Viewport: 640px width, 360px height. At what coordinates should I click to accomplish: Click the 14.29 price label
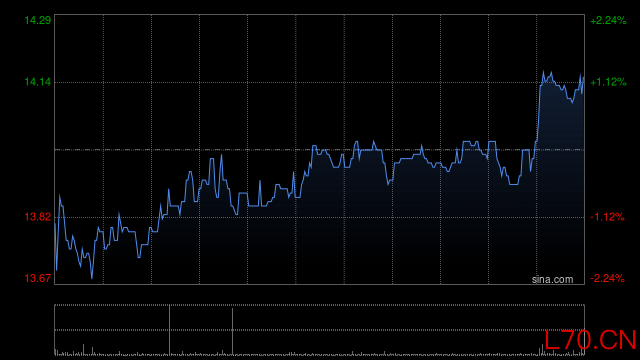[x=38, y=20]
